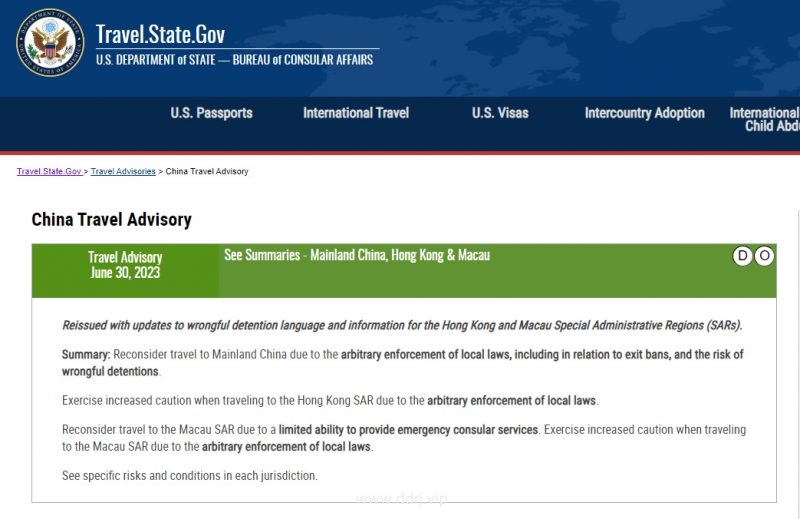Click See Summaries Mainland China banner text
Viewport: 800px width, 519px height.
coord(357,255)
